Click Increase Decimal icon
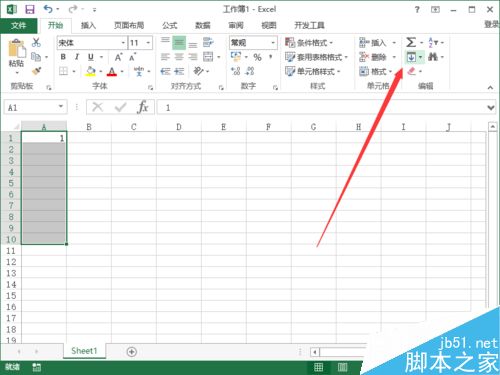Screen dimensions: 500x375 [236, 71]
